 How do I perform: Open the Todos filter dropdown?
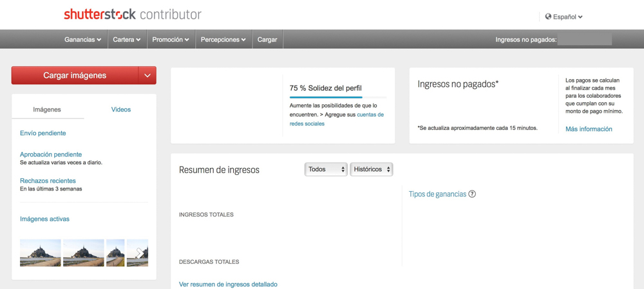coord(326,169)
